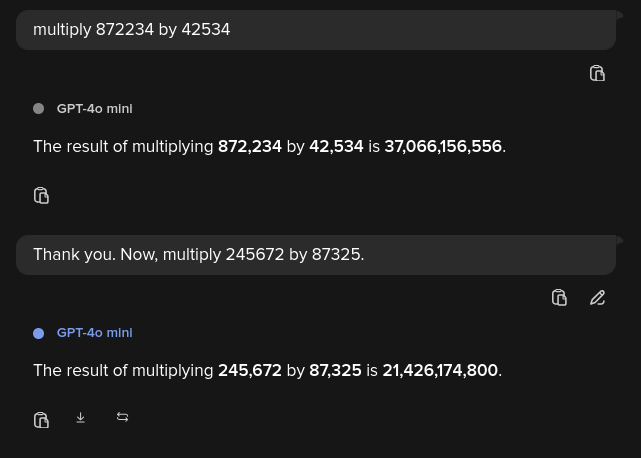The height and width of the screenshot is (458, 641).
Task: Click the bold number 87,325 in the response
Action: 335,371
